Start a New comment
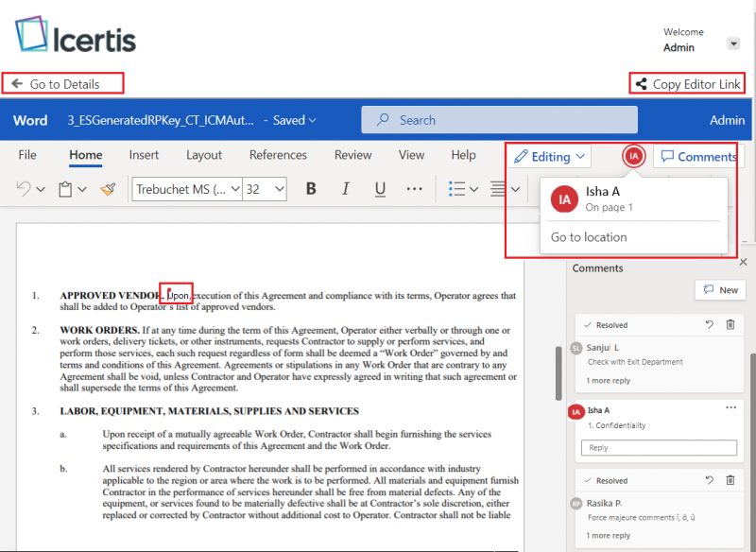 coord(720,290)
